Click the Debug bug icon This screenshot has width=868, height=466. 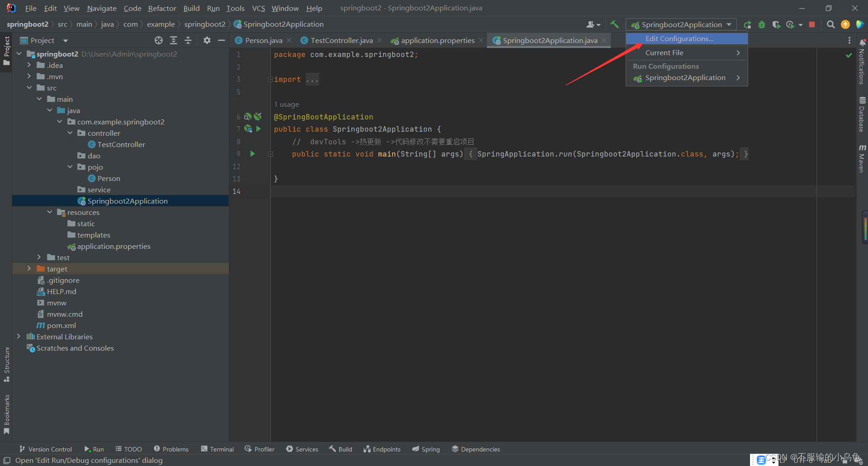[762, 24]
